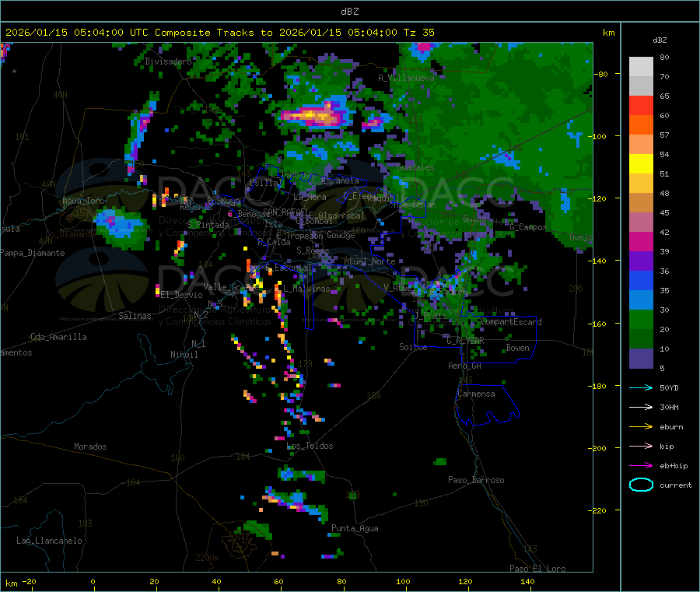Screen dimensions: 700x592
Task: Click the strong echo core near A_Villanueva
Action: [x=316, y=116]
